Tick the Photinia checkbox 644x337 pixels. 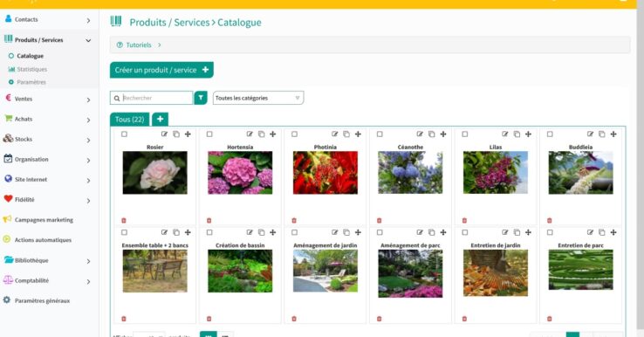coord(294,134)
